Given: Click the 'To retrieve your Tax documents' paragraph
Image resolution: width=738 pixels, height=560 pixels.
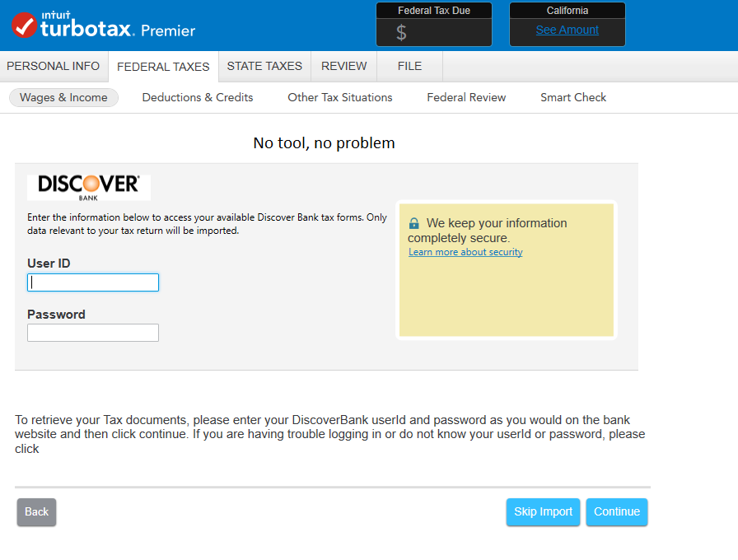Looking at the screenshot, I should point(330,434).
